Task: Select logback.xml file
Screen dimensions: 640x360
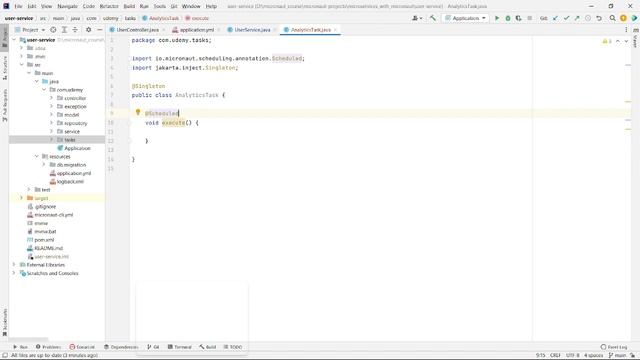Action: click(70, 181)
